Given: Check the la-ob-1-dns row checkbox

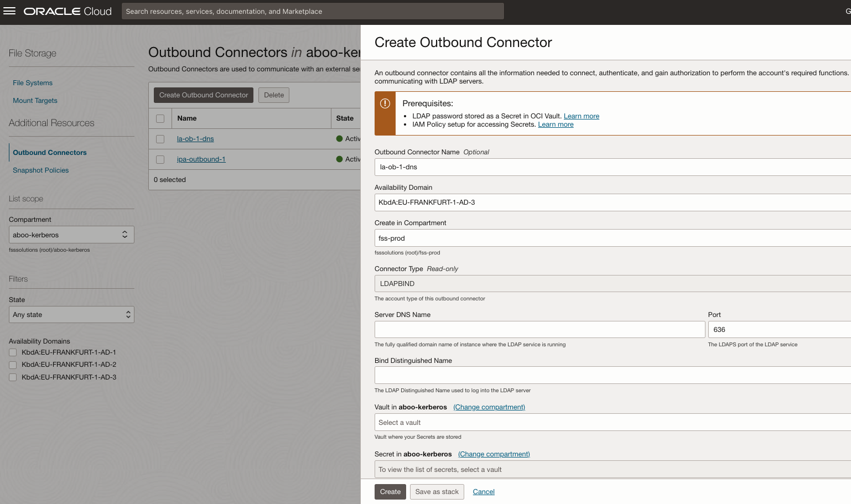Looking at the screenshot, I should [160, 138].
